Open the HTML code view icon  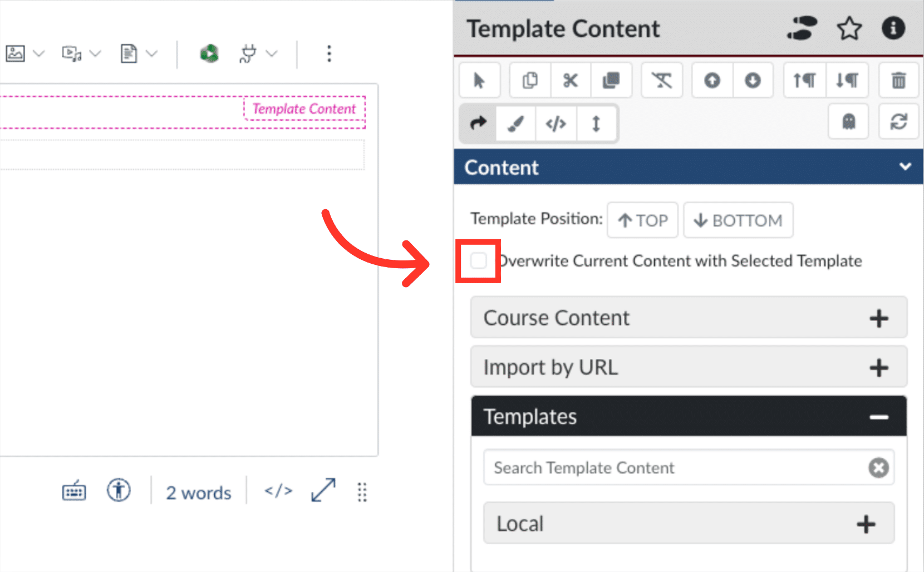556,124
